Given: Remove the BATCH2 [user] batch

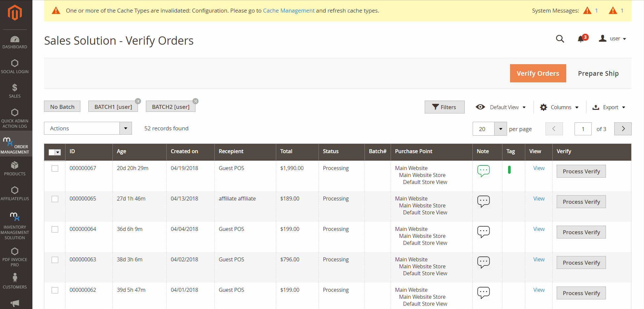Looking at the screenshot, I should pyautogui.click(x=195, y=101).
